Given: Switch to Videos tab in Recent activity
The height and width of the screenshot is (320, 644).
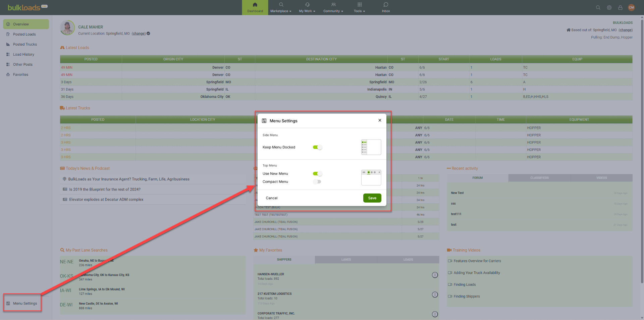Looking at the screenshot, I should click(x=601, y=178).
